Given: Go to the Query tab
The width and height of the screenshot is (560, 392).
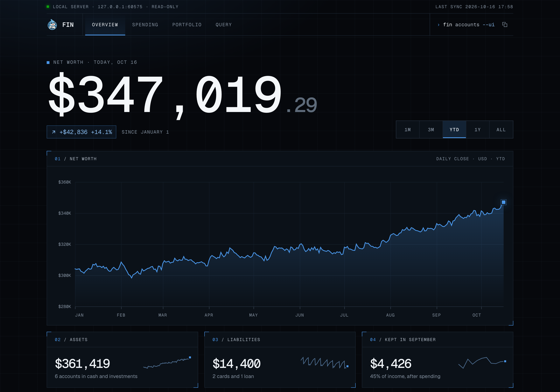Looking at the screenshot, I should (x=224, y=25).
